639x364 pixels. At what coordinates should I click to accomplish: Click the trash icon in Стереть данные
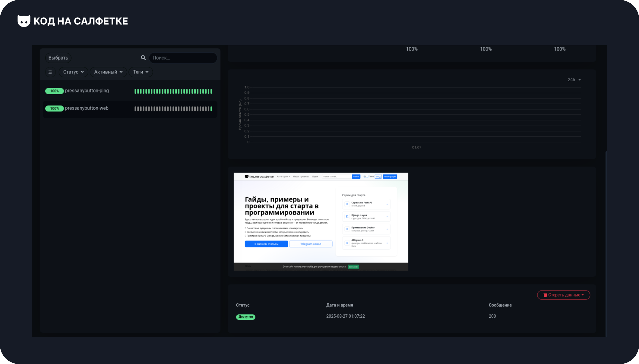545,295
